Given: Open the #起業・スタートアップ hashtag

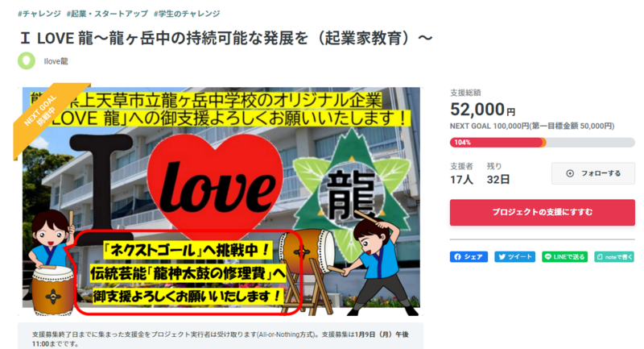Looking at the screenshot, I should pyautogui.click(x=107, y=14).
